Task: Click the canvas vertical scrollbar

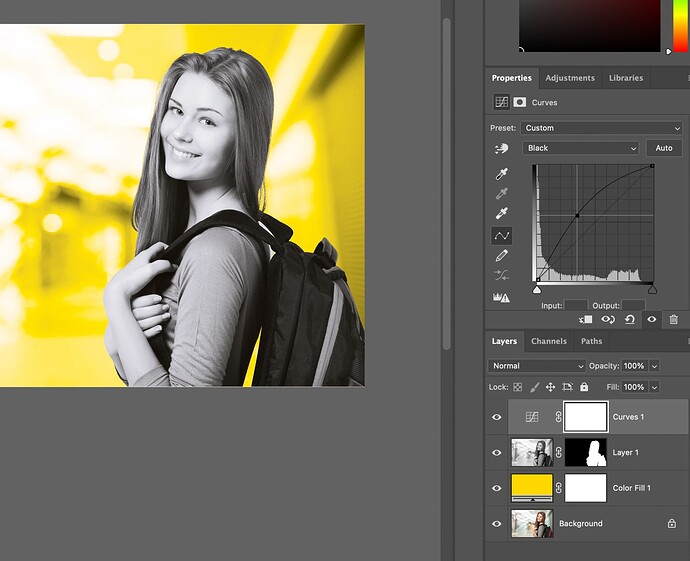Action: 447,184
